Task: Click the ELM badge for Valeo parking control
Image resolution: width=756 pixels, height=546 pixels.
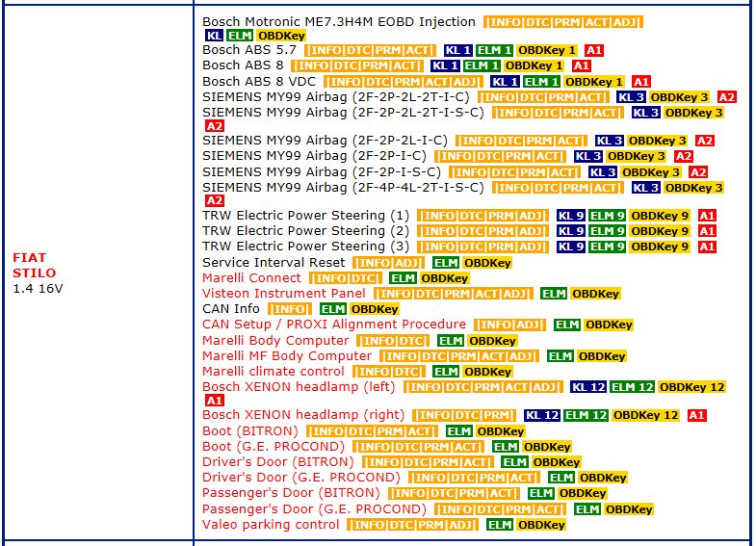Action: click(500, 525)
